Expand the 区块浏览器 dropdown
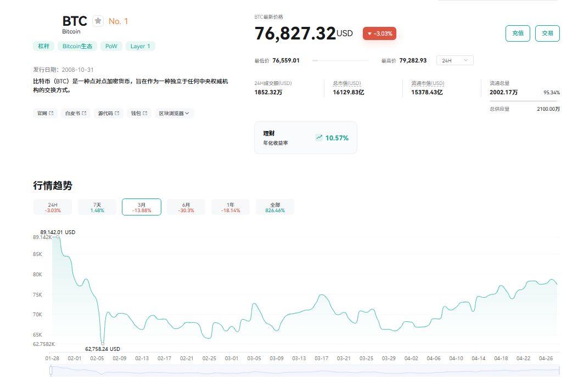The width and height of the screenshot is (578, 392). [174, 113]
